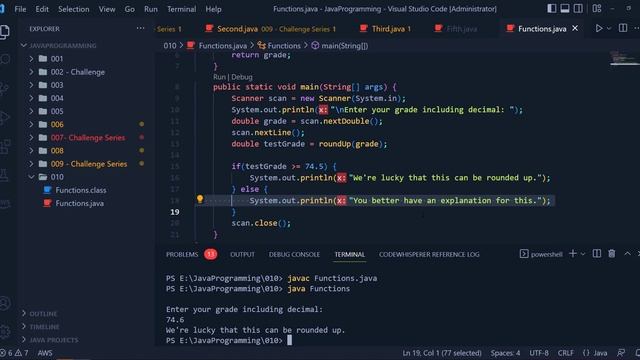Click 010 folder breadcrumb
This screenshot has height=360, width=640.
click(x=170, y=46)
